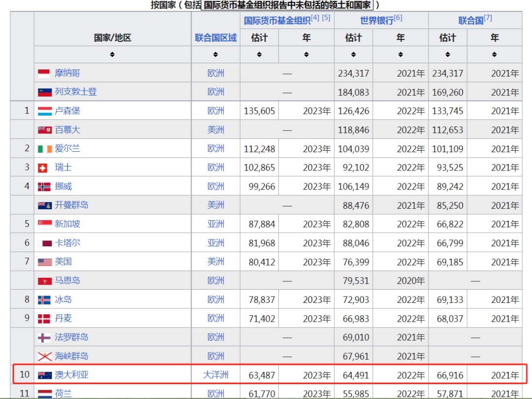The width and height of the screenshot is (532, 399).
Task: Open the 海峡群岛 territory link
Action: tap(71, 356)
